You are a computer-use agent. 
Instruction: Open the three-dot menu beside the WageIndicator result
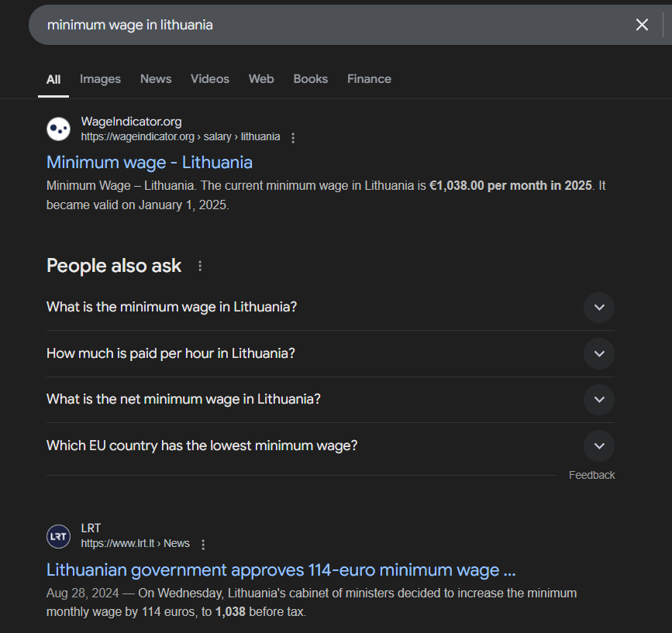tap(293, 138)
